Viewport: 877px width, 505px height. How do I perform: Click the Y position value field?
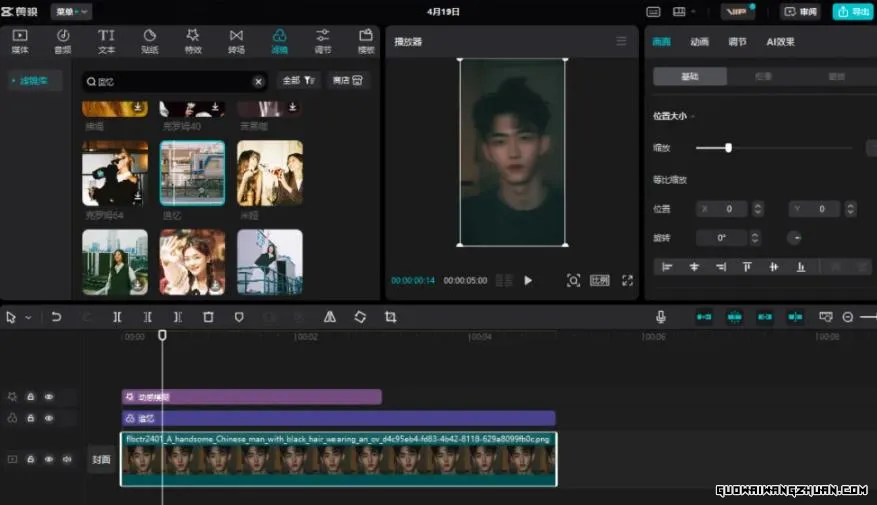tap(815, 209)
